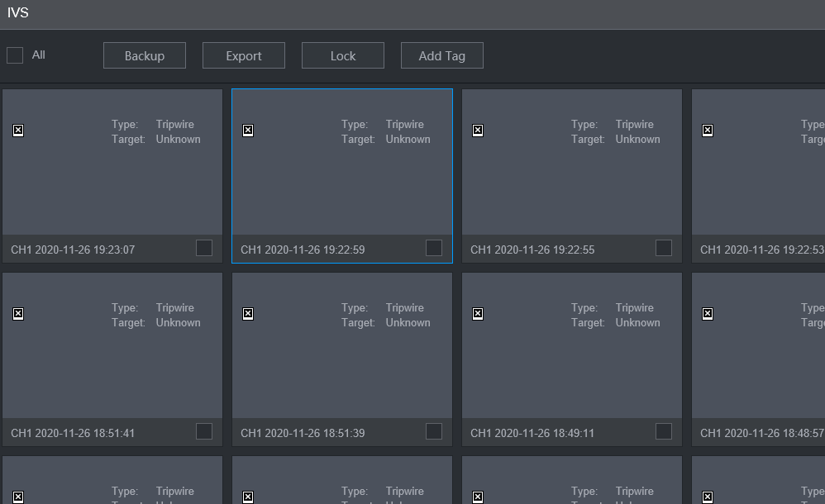
Task: Click broken image icon on 18:49:11 event
Action: (478, 314)
